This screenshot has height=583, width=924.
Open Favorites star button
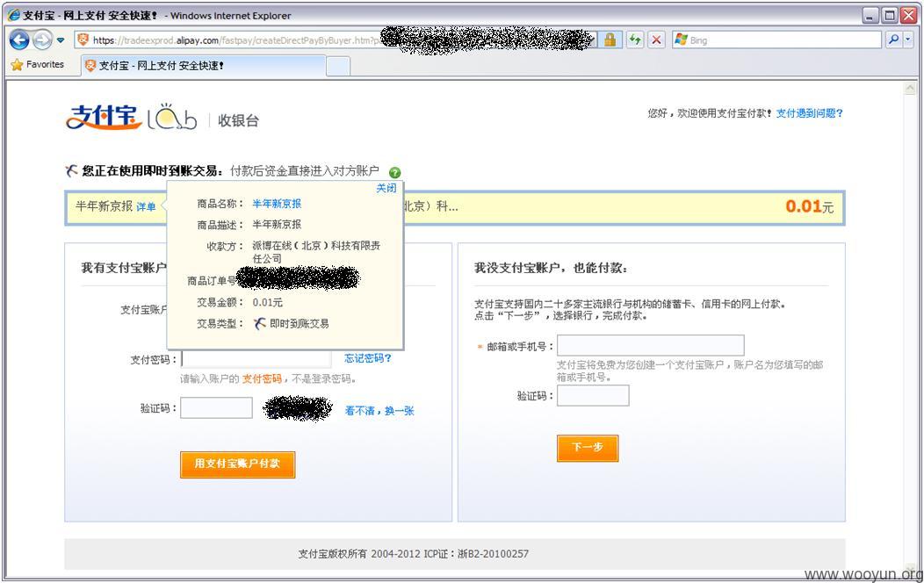[38, 65]
